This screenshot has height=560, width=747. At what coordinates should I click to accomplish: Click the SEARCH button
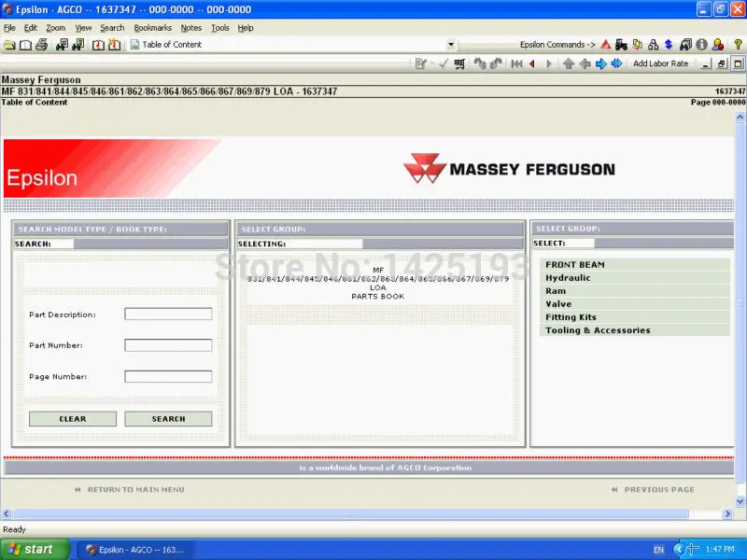168,419
